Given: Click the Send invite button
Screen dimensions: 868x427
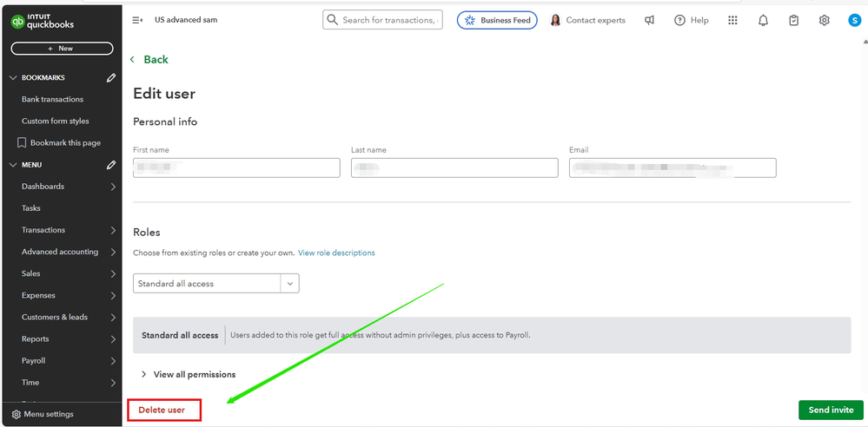Looking at the screenshot, I should tap(831, 410).
